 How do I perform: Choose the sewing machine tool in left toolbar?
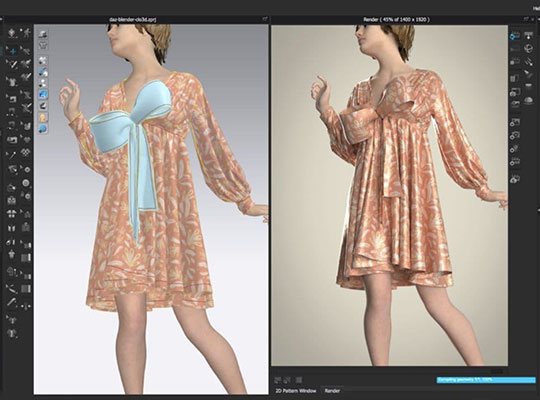coord(12,140)
